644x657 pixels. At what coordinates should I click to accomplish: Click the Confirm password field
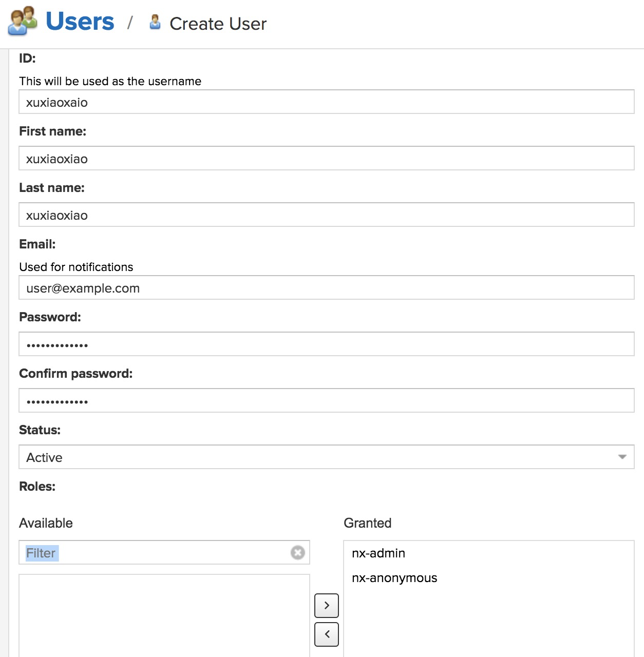[327, 401]
